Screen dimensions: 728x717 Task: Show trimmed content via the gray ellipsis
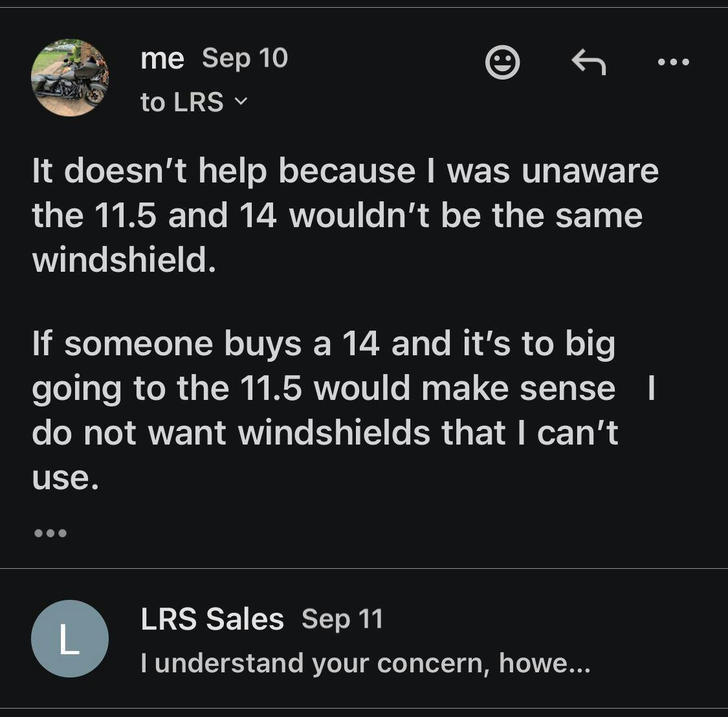coord(50,533)
